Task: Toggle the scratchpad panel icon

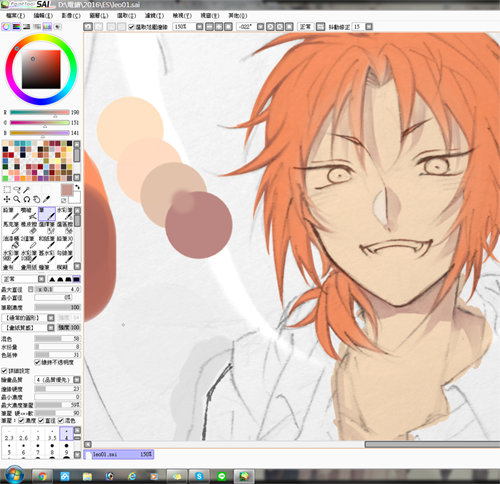Action: (58, 27)
